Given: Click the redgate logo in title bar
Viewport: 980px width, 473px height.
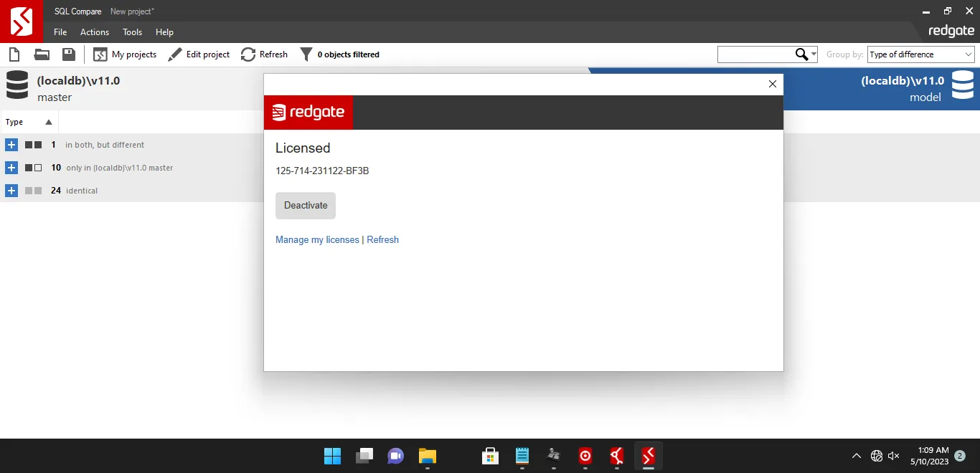Looking at the screenshot, I should [x=951, y=32].
